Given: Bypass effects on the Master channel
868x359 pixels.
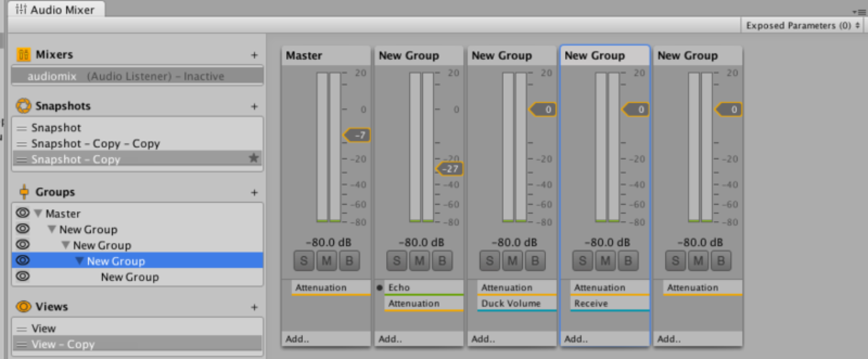Looking at the screenshot, I should click(349, 260).
